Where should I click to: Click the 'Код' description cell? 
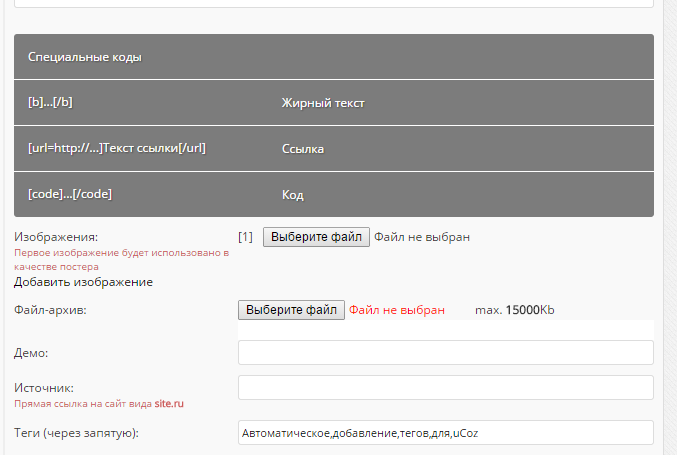coord(293,195)
